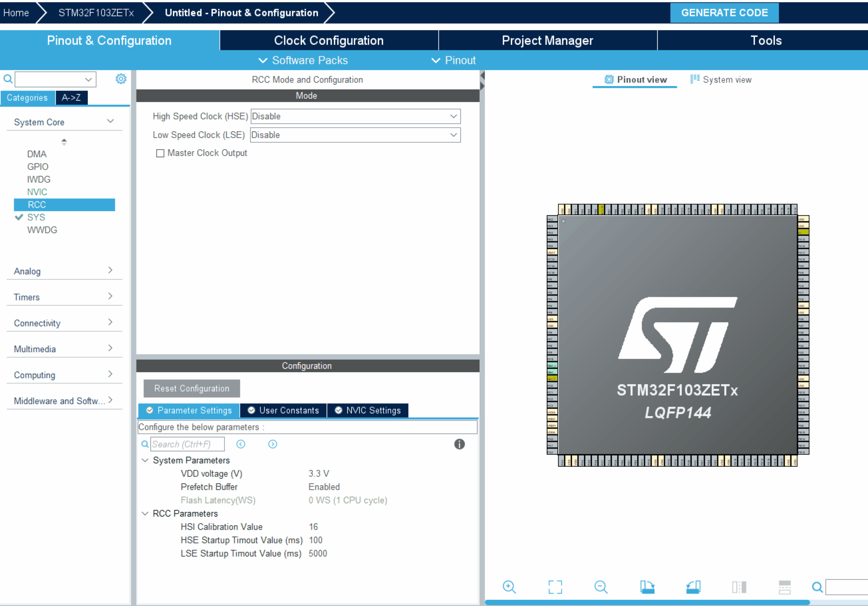
Task: Select WWDG in System Core list
Action: coord(42,230)
